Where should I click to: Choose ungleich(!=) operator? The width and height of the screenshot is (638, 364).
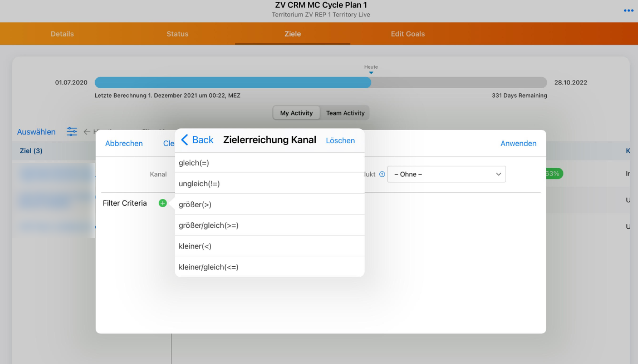[x=269, y=184]
